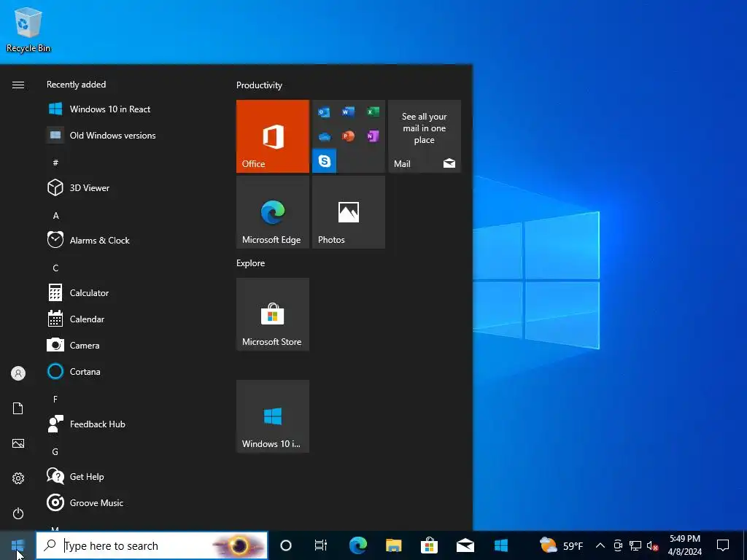Open weather widget showing 59°F
Screen dimensions: 747x560
tap(561, 545)
